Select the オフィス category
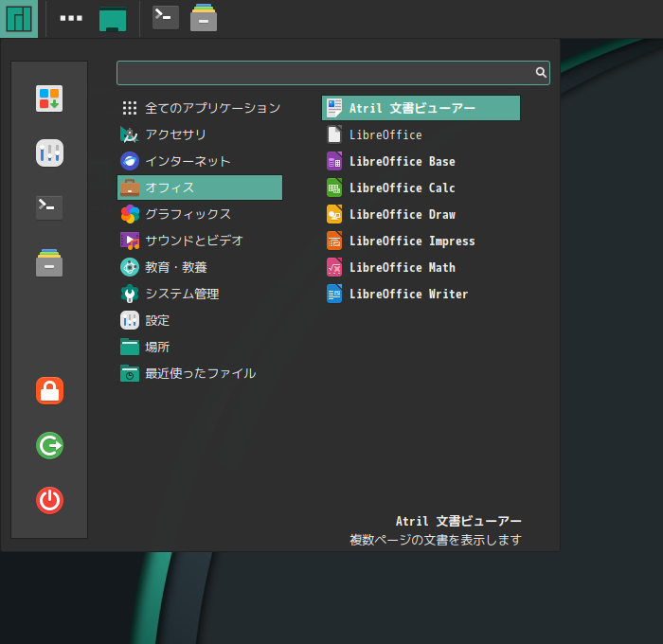The width and height of the screenshot is (663, 644). (x=200, y=188)
